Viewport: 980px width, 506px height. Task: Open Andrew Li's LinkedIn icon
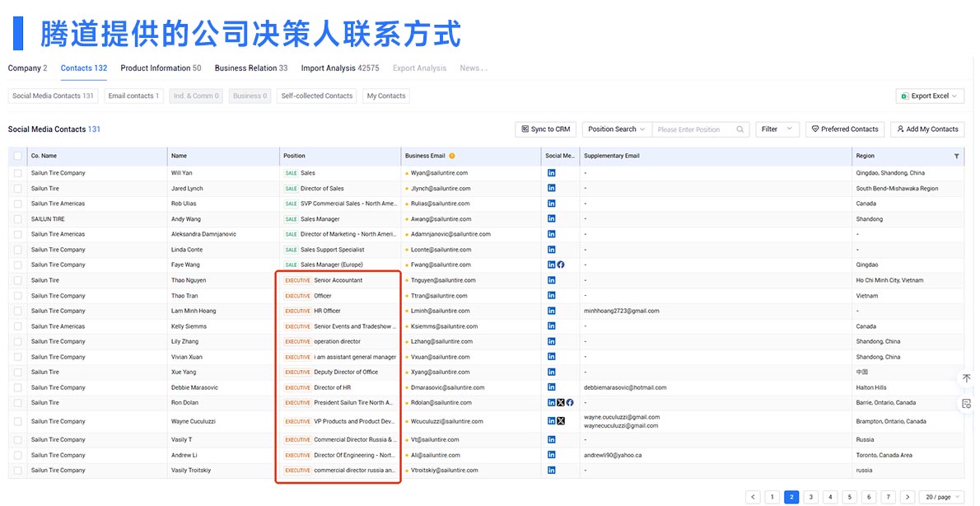(x=551, y=456)
